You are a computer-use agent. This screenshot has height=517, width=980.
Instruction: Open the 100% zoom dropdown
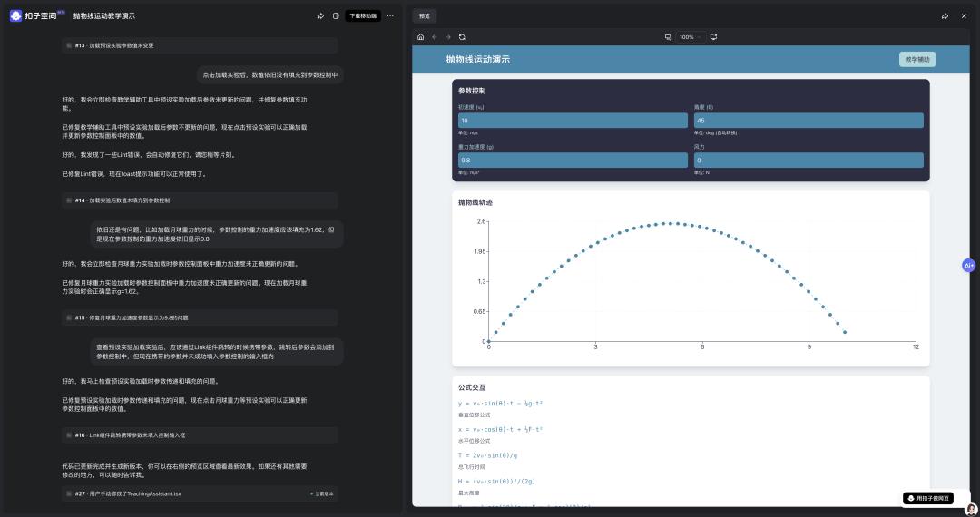tap(690, 37)
